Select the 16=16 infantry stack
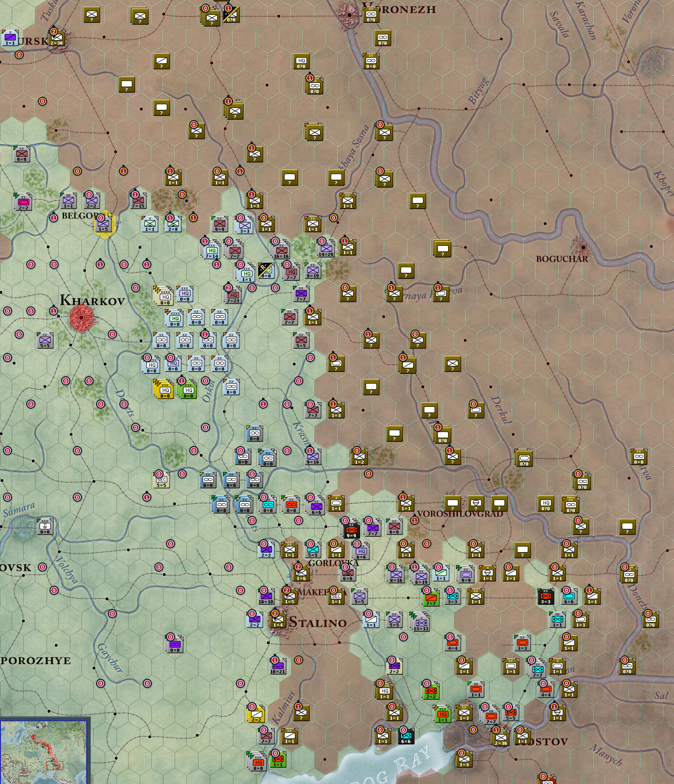 [281, 251]
